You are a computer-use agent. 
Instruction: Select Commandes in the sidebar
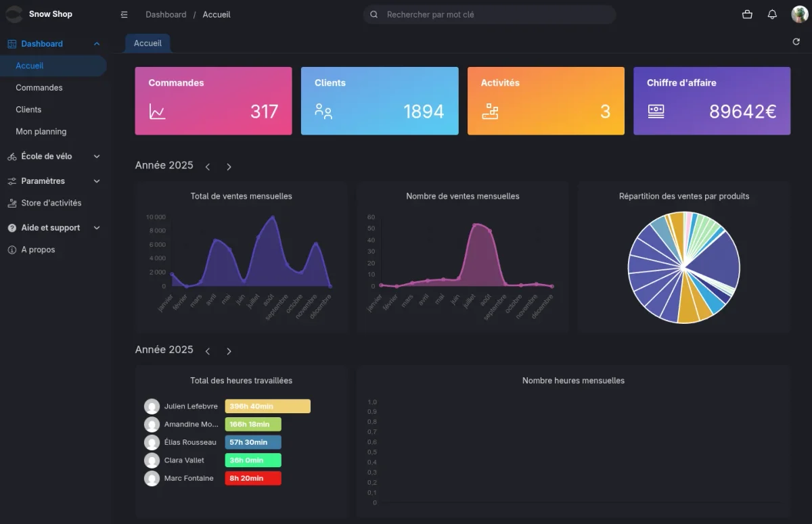(39, 87)
